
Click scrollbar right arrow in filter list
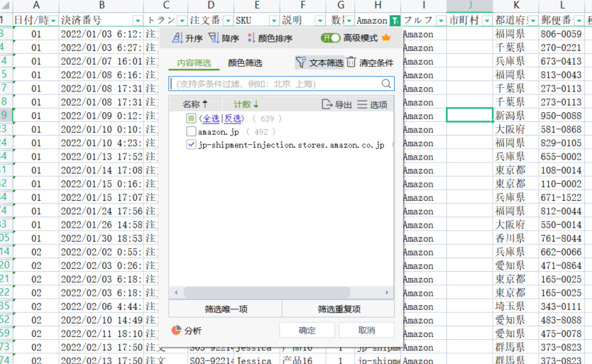pos(387,292)
